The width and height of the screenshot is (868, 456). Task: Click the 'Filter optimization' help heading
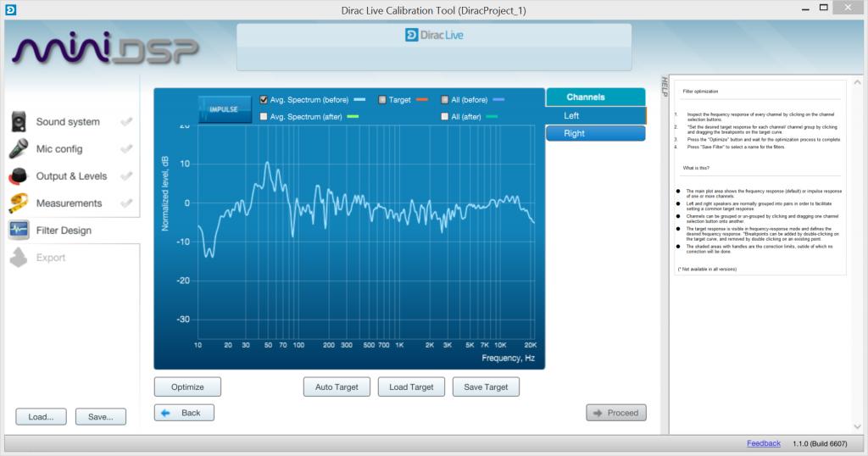click(700, 92)
